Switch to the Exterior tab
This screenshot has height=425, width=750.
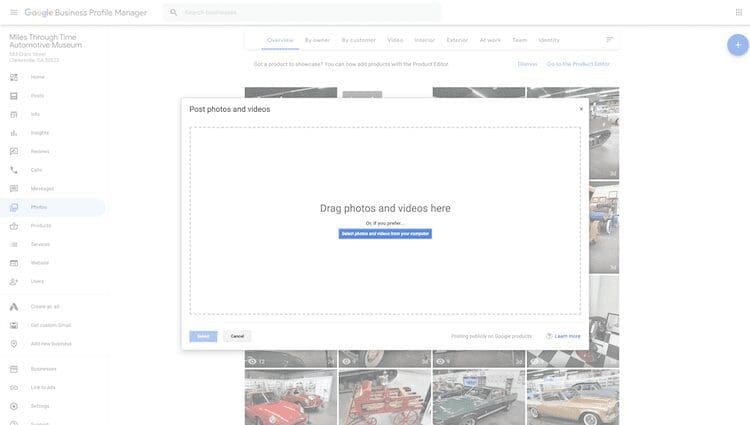tap(457, 40)
